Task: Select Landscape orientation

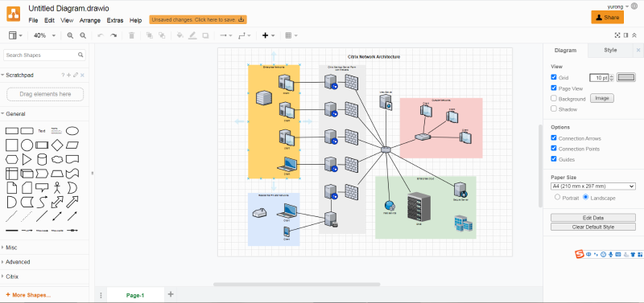Action: [x=586, y=197]
